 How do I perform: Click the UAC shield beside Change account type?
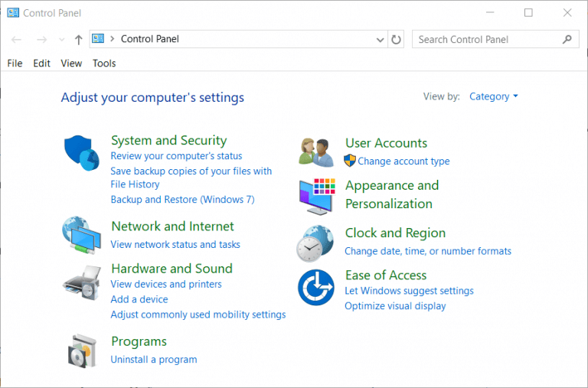349,161
